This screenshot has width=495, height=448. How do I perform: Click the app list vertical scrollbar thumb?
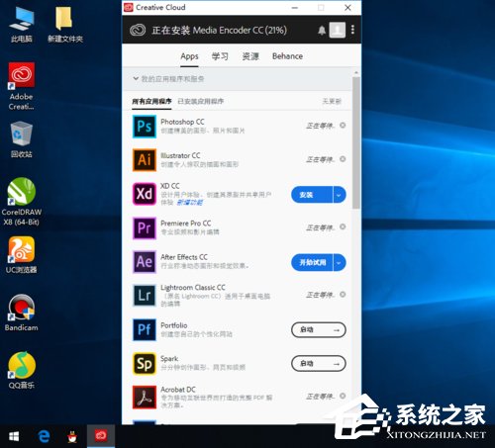click(x=355, y=142)
